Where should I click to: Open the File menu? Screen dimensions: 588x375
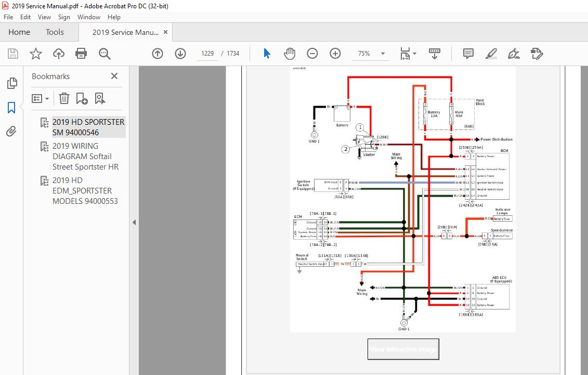click(x=8, y=17)
